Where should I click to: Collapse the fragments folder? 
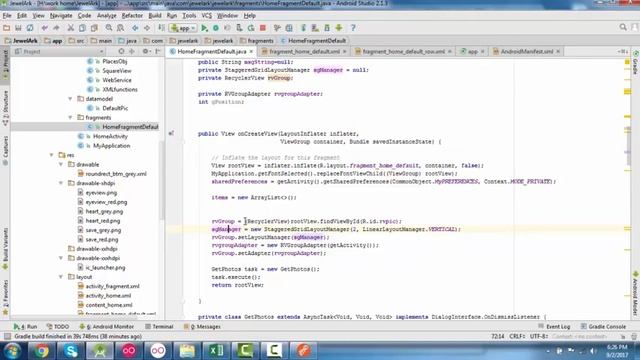pos(70,118)
